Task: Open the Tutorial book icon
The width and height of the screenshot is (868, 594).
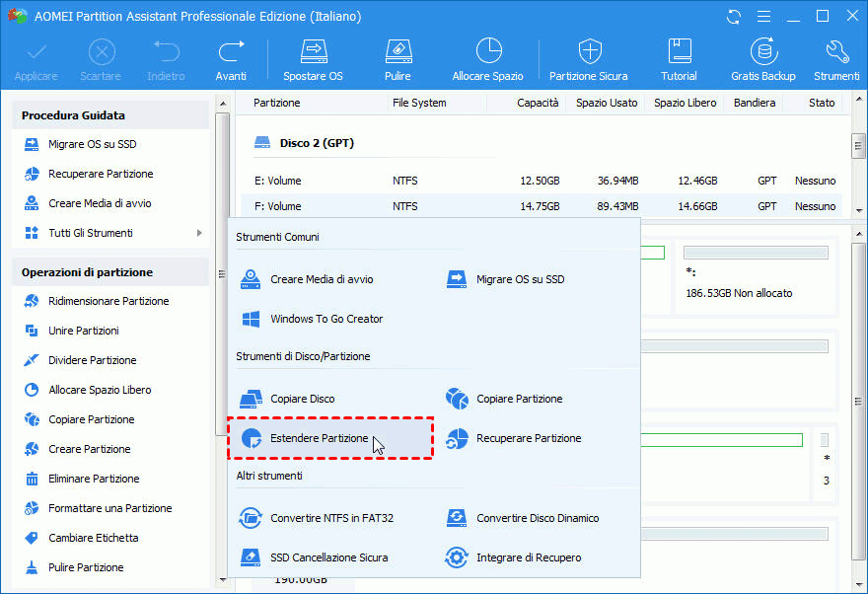Action: pyautogui.click(x=679, y=59)
